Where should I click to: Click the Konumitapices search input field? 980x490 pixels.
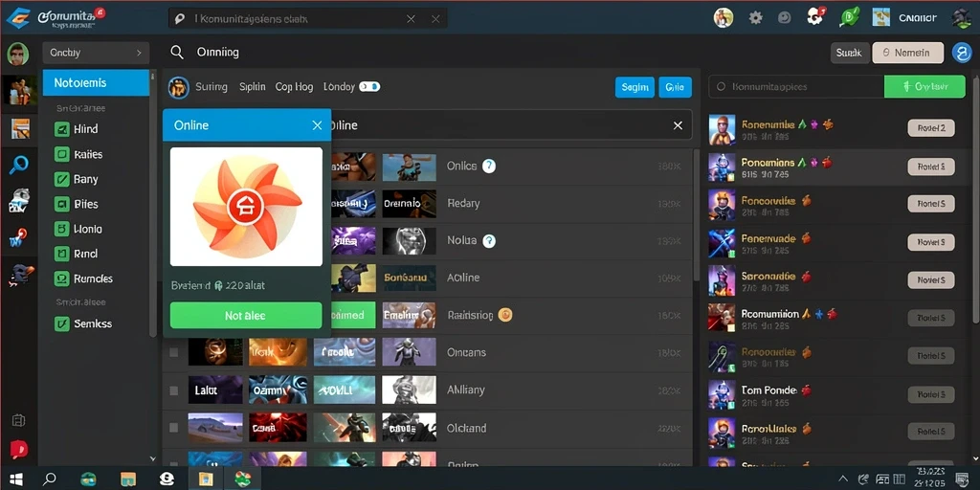pos(795,87)
